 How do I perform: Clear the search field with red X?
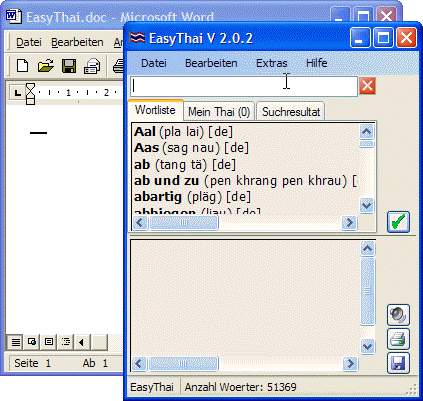(x=367, y=86)
